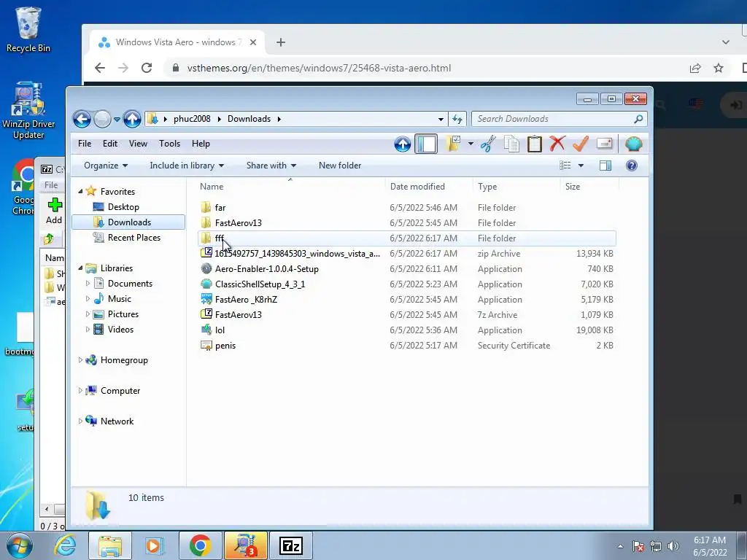The width and height of the screenshot is (747, 560).
Task: Sort files by Name column header
Action: tap(290, 187)
